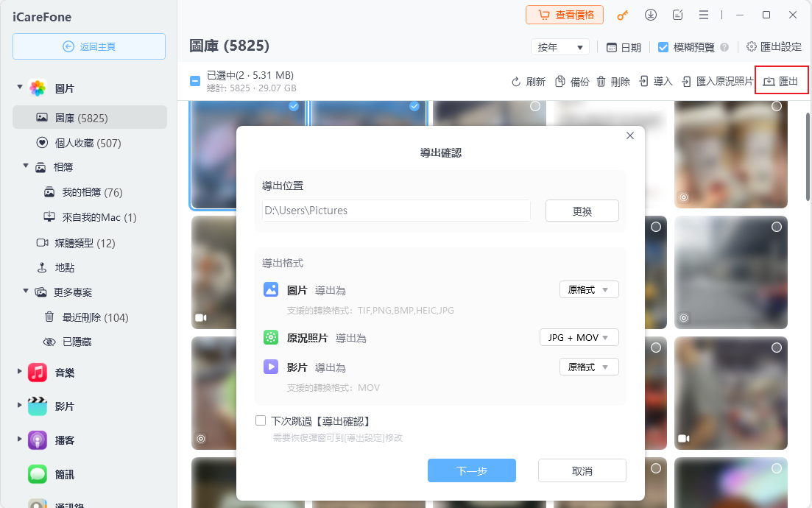Select the top-right photo's circle
Screen dimensions: 812x508
coord(776,106)
